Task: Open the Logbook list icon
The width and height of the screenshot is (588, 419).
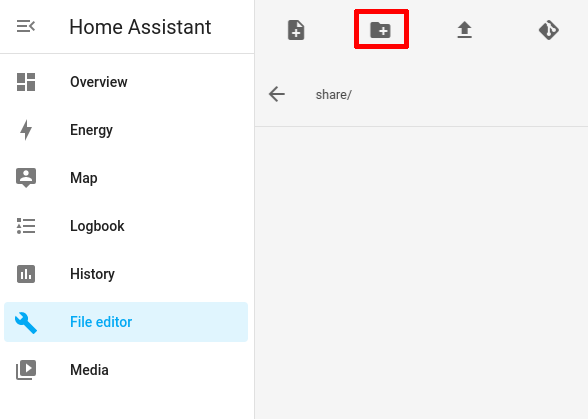Action: [x=26, y=226]
